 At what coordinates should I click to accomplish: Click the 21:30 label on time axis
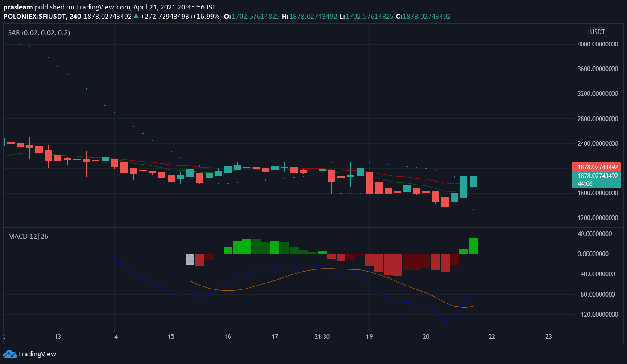click(x=322, y=337)
